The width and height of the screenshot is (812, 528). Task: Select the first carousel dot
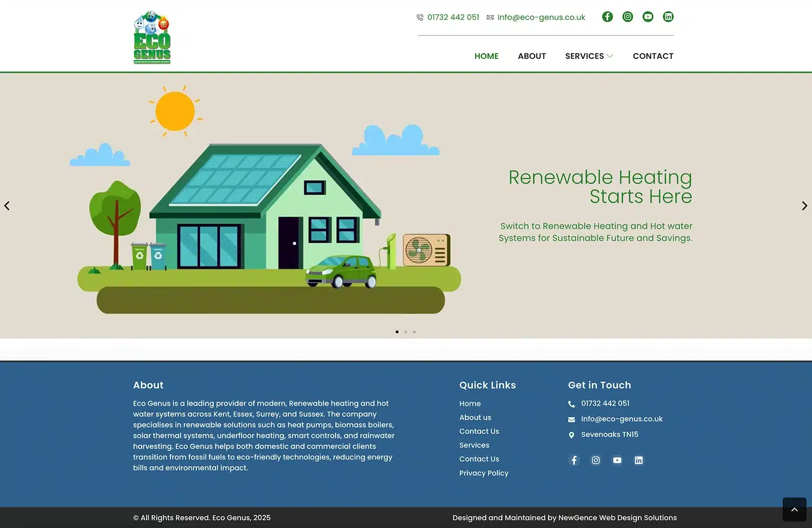click(x=397, y=332)
